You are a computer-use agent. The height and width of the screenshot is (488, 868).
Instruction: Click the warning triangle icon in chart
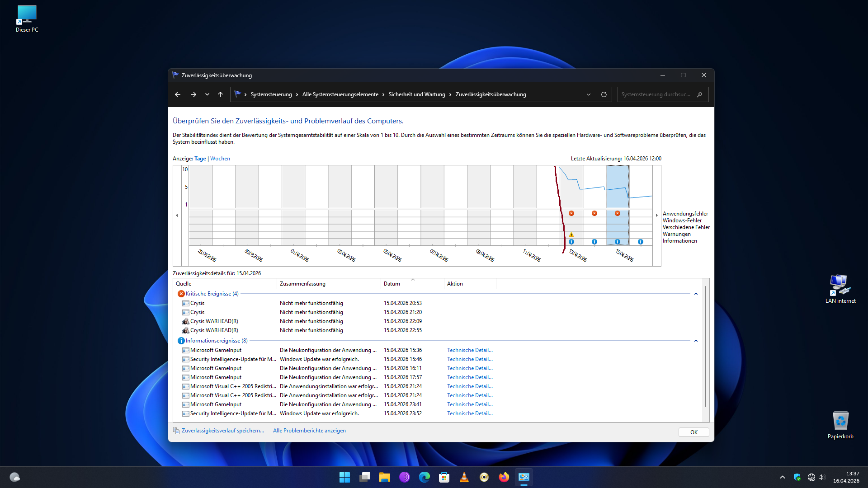click(x=571, y=235)
